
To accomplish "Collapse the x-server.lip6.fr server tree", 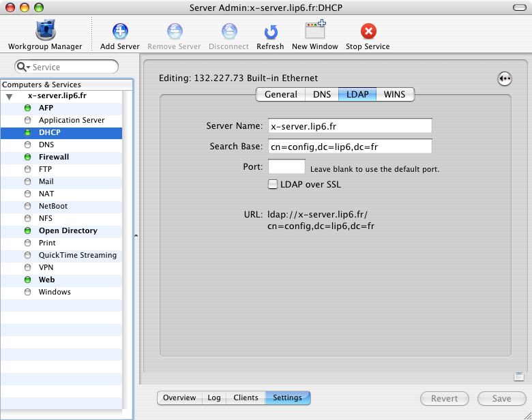I will (9, 96).
